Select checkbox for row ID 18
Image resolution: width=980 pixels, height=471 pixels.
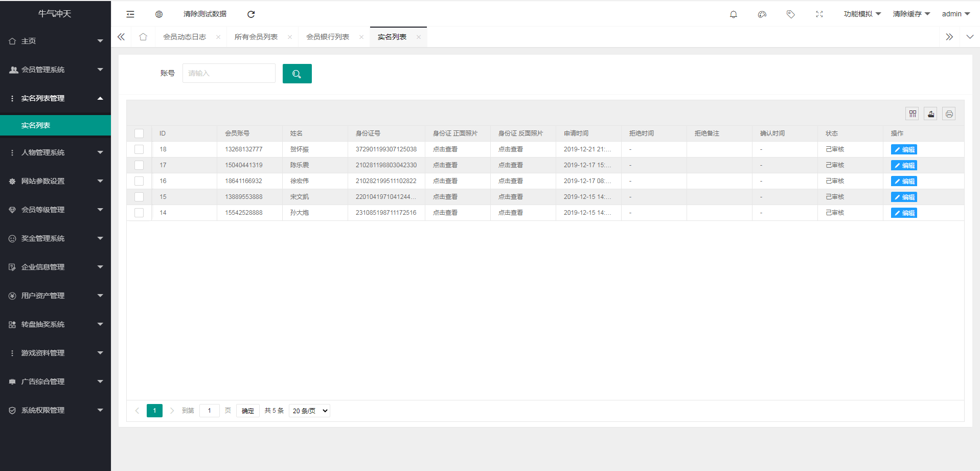click(139, 149)
